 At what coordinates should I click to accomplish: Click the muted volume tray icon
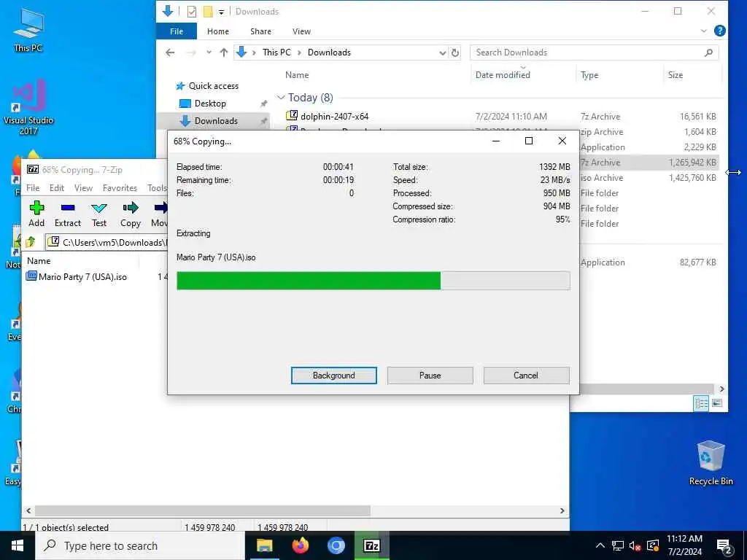[635, 545]
